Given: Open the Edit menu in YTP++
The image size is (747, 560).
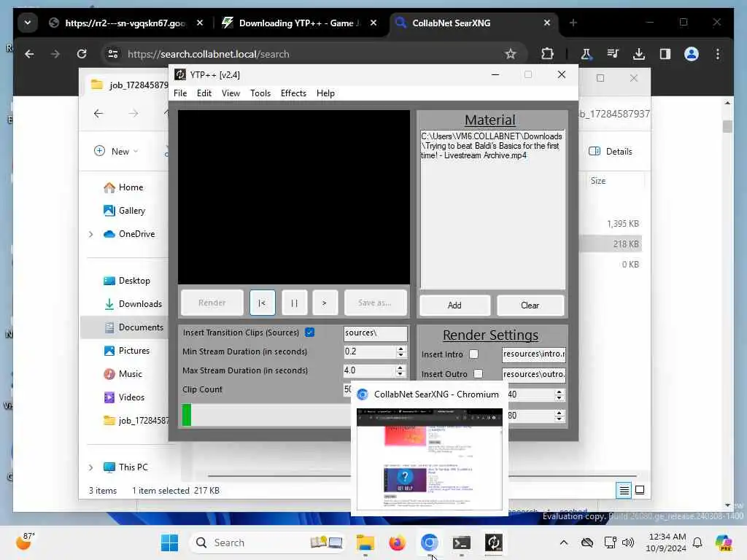Looking at the screenshot, I should pos(204,93).
